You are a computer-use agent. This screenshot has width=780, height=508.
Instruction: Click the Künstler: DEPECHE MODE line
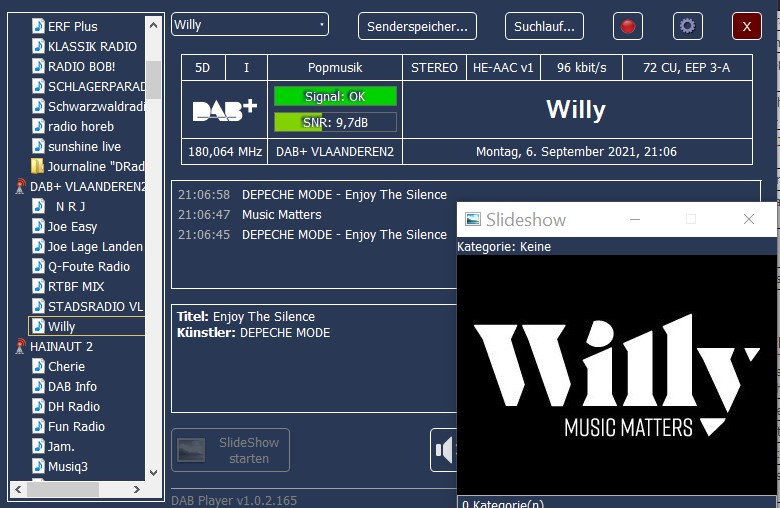point(253,333)
